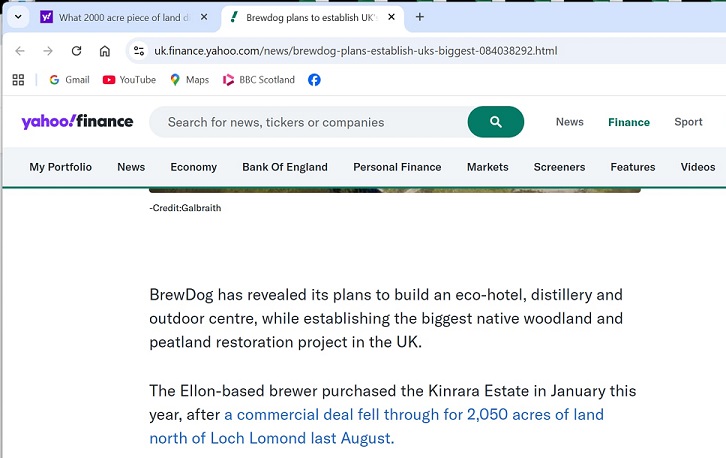Click the Yahoo Finance logo
726x458 pixels.
click(x=77, y=122)
